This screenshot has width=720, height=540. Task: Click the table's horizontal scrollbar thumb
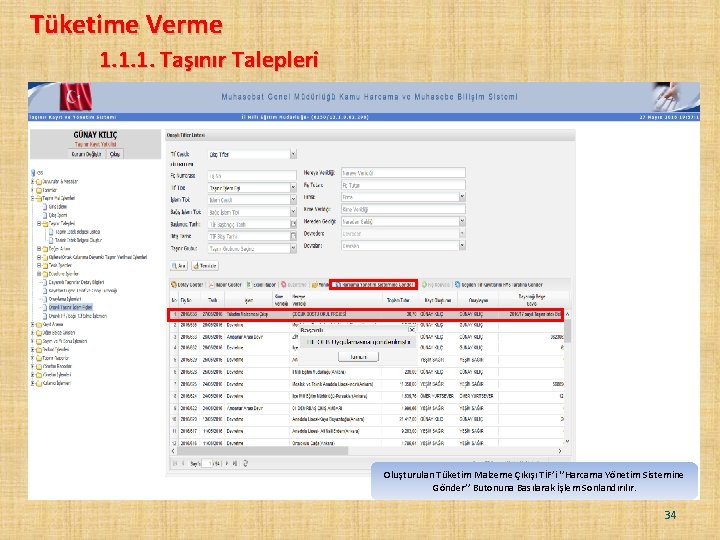click(262, 451)
